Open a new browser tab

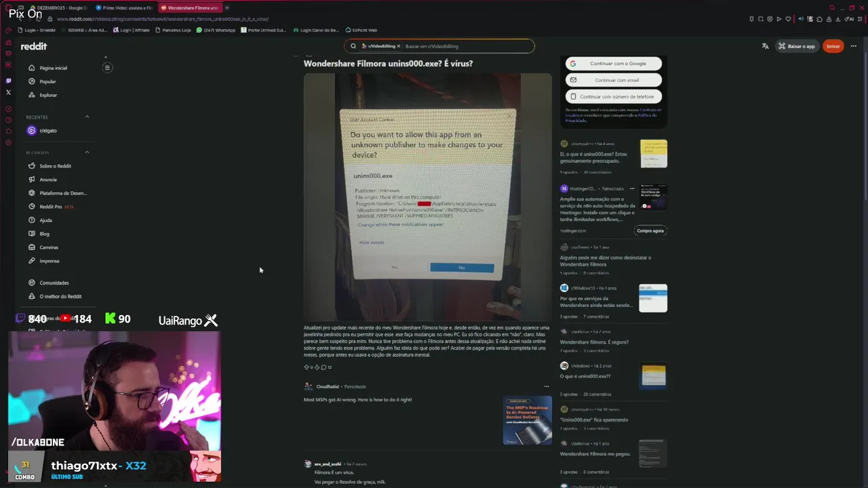(227, 7)
